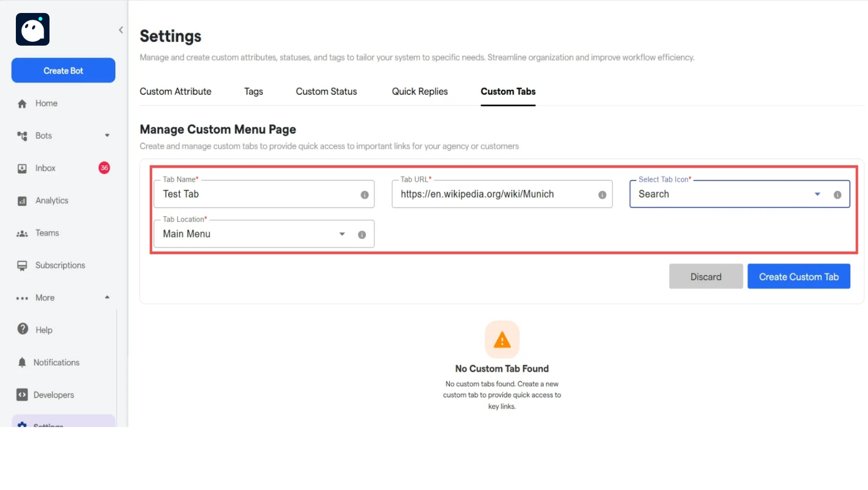Click the Tab Name info icon

365,195
